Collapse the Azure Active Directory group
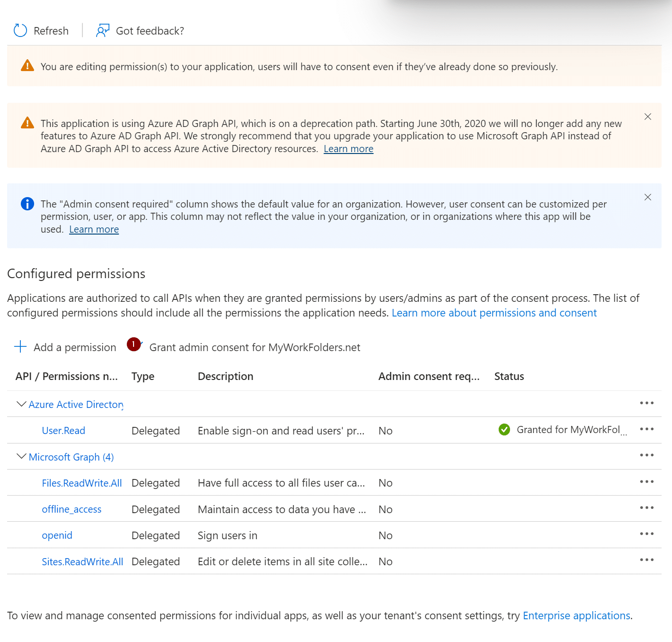The height and width of the screenshot is (642, 672). click(x=21, y=404)
